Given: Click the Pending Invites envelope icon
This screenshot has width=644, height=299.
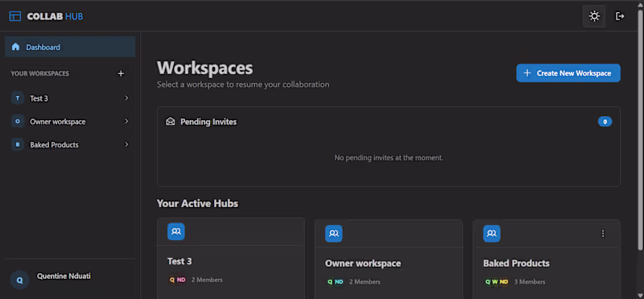Looking at the screenshot, I should (171, 122).
